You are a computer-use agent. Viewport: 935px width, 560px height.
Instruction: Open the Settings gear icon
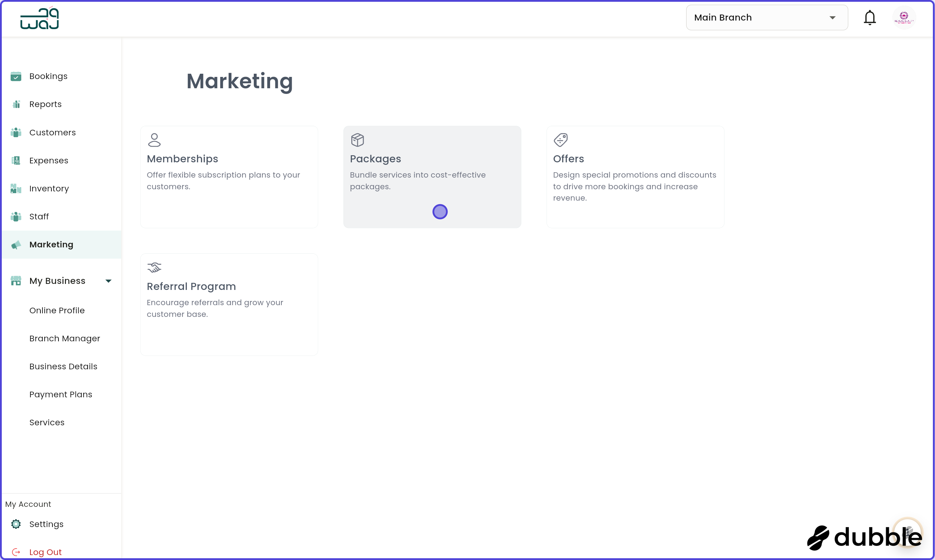click(16, 524)
